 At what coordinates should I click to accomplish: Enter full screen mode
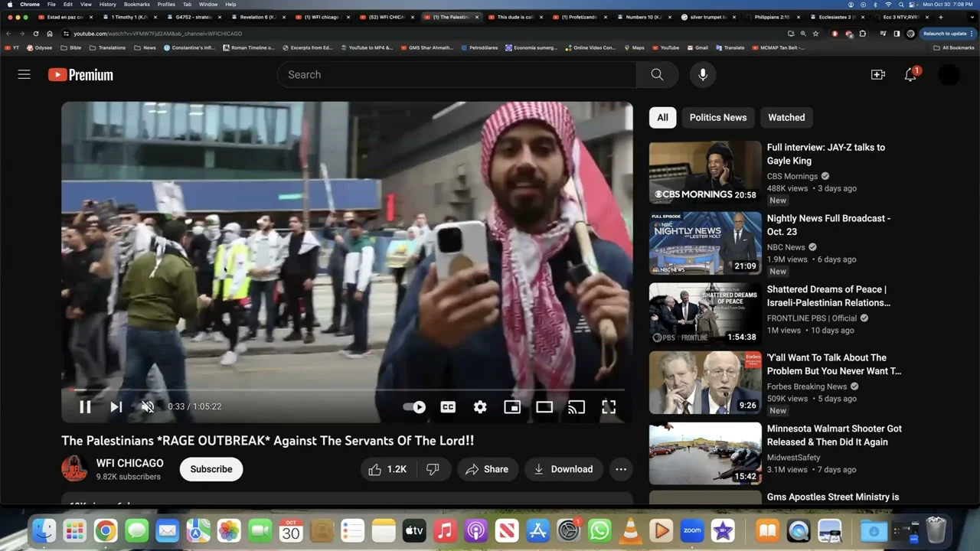point(609,407)
